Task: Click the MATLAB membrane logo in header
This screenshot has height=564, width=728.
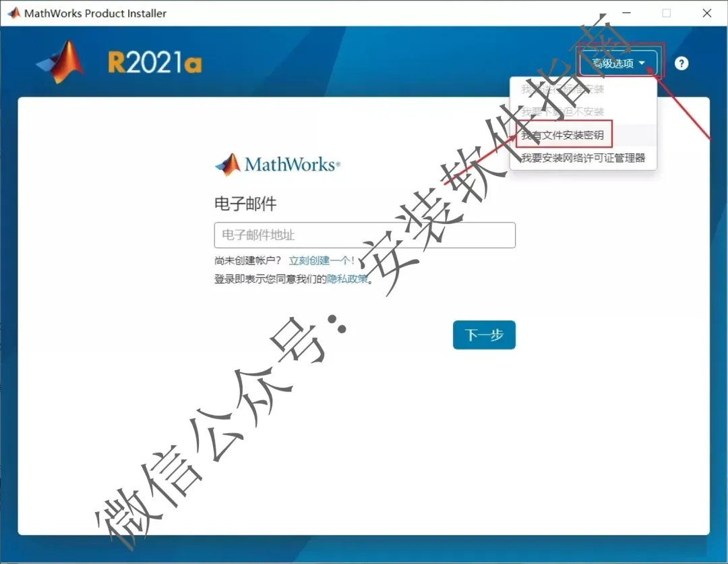Action: 61,62
